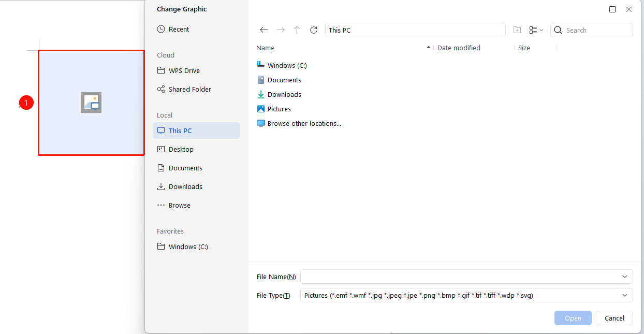The height and width of the screenshot is (334, 644).
Task: Click the Open button
Action: [573, 318]
